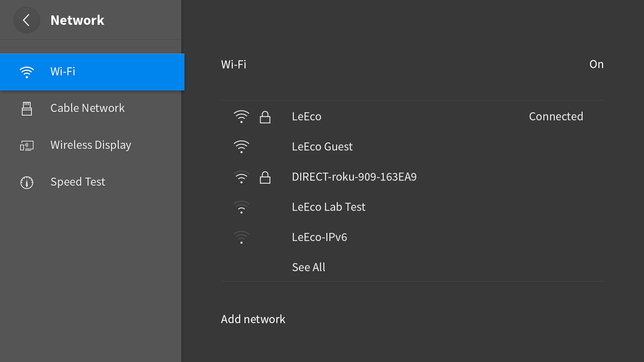Viewport: 644px width, 362px height.
Task: Select Speed Test in the sidebar
Action: pyautogui.click(x=91, y=182)
